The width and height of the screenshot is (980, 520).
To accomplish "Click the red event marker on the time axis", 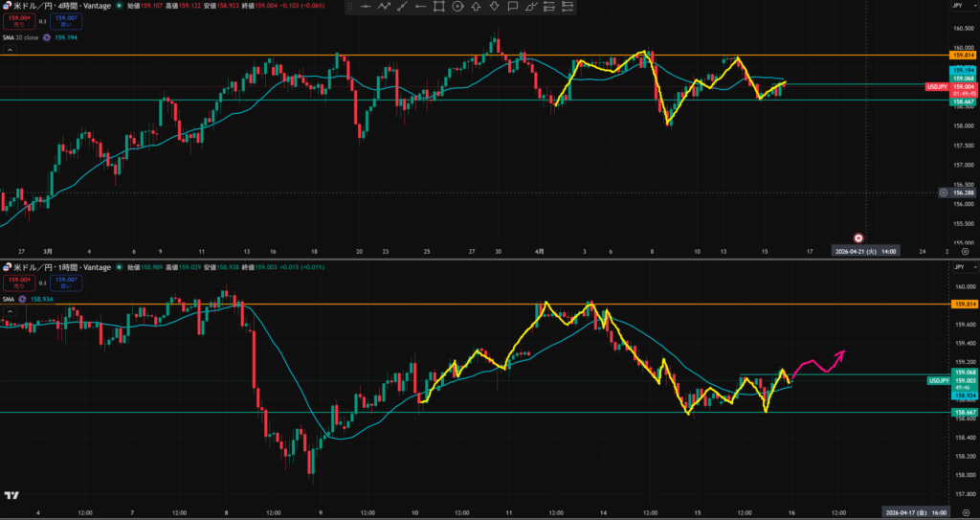I will tap(858, 237).
